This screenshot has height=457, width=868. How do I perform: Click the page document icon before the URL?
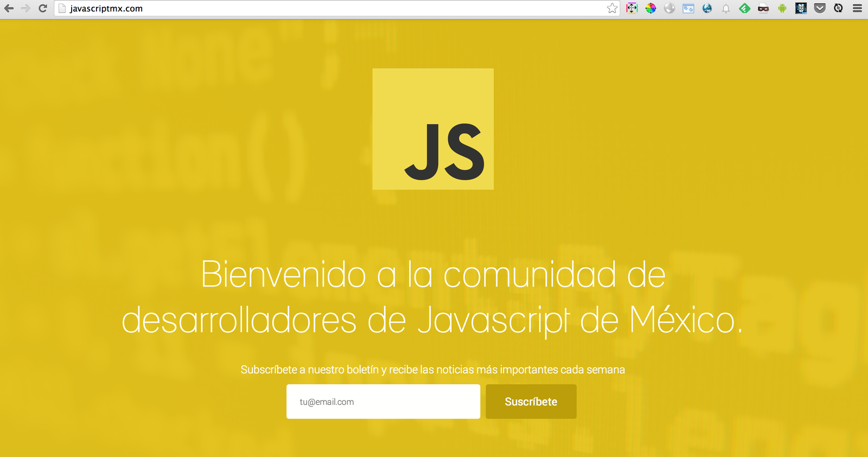coord(62,8)
